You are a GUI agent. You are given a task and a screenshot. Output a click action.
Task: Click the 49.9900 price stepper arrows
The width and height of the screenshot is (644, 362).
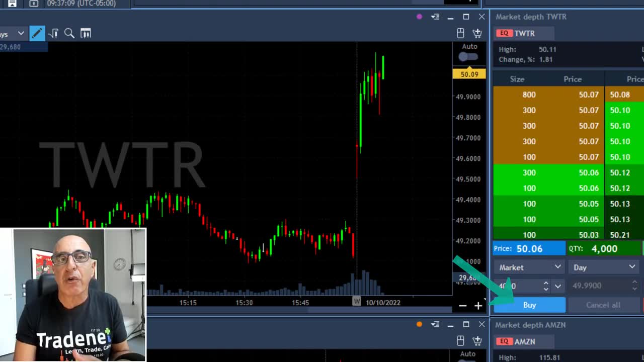[634, 286]
